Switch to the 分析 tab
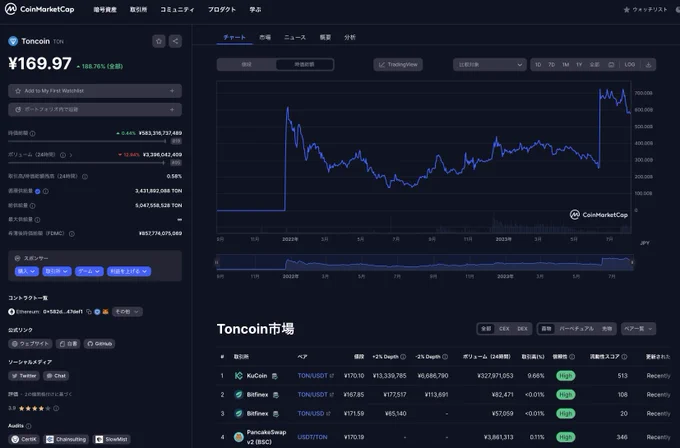 coord(350,37)
